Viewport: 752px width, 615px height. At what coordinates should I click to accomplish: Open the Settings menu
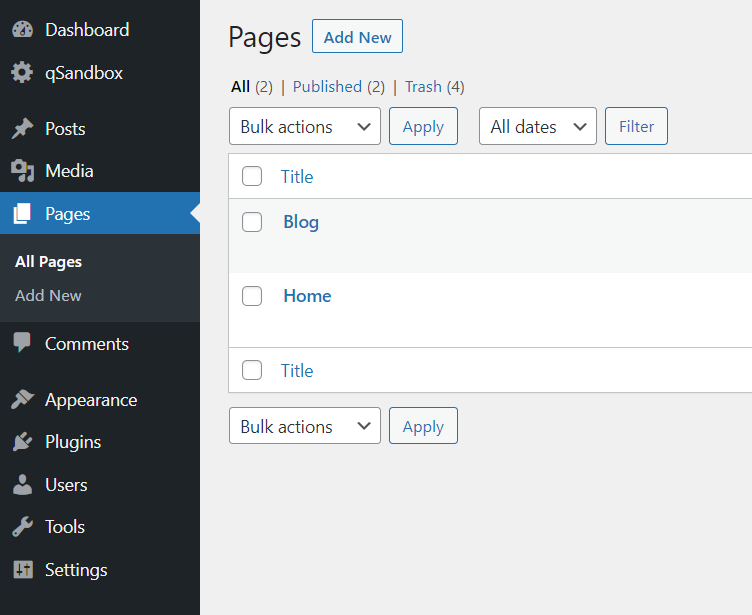point(100,569)
